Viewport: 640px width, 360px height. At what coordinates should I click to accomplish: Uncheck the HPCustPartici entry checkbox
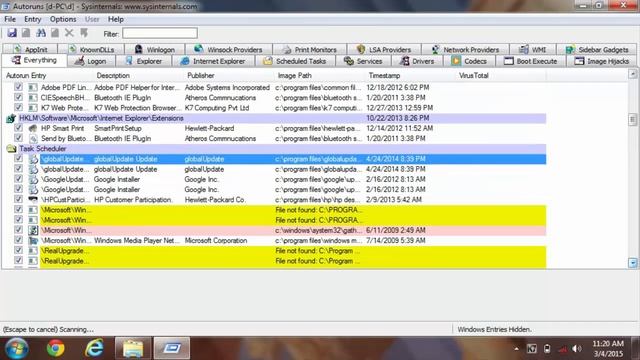pyautogui.click(x=18, y=199)
